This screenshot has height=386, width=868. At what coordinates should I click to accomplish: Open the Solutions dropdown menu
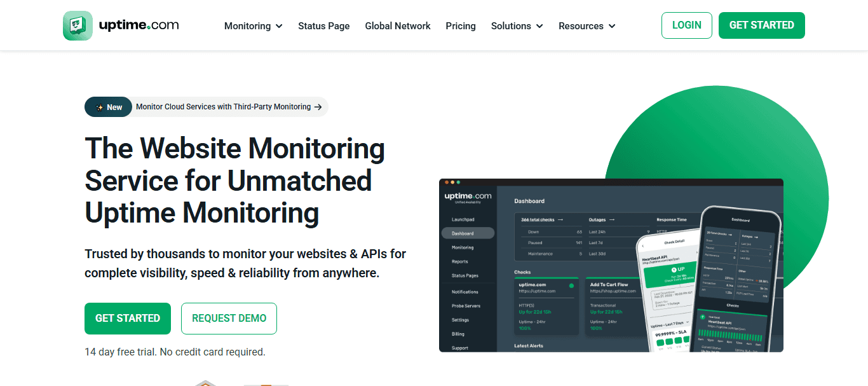pyautogui.click(x=517, y=26)
